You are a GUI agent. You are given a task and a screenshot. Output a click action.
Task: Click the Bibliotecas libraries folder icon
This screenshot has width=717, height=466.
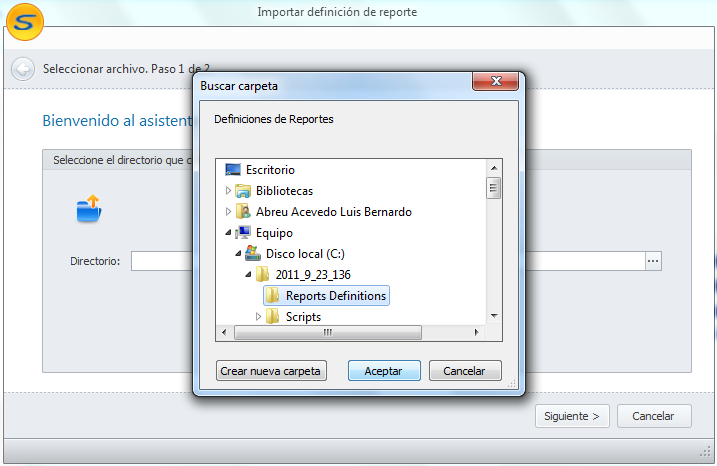click(242, 191)
